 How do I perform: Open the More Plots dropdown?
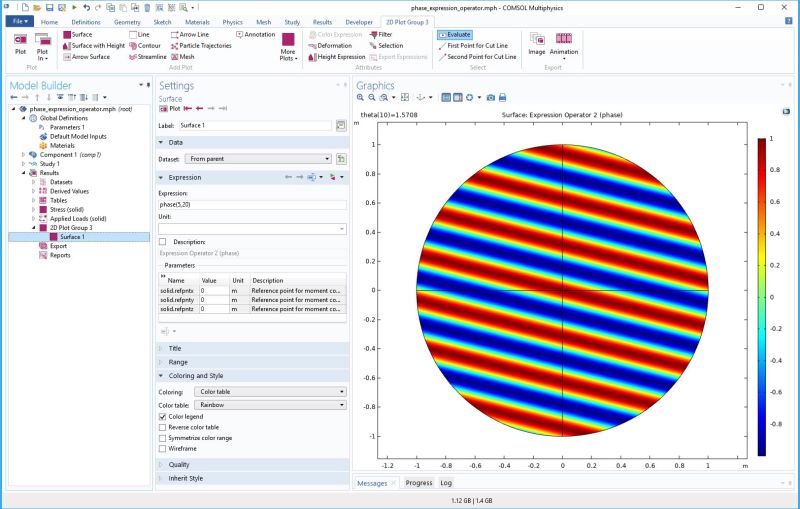coord(288,47)
